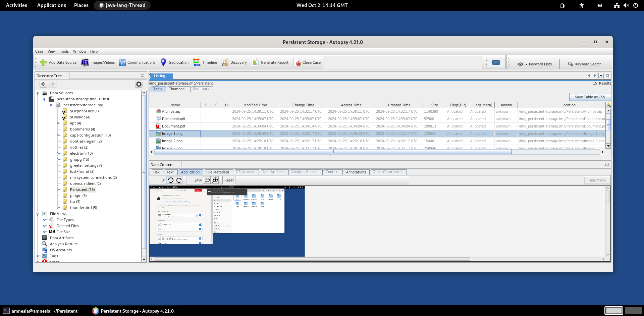The width and height of the screenshot is (644, 316).
Task: Launch the Discovery search tool
Action: [x=234, y=62]
